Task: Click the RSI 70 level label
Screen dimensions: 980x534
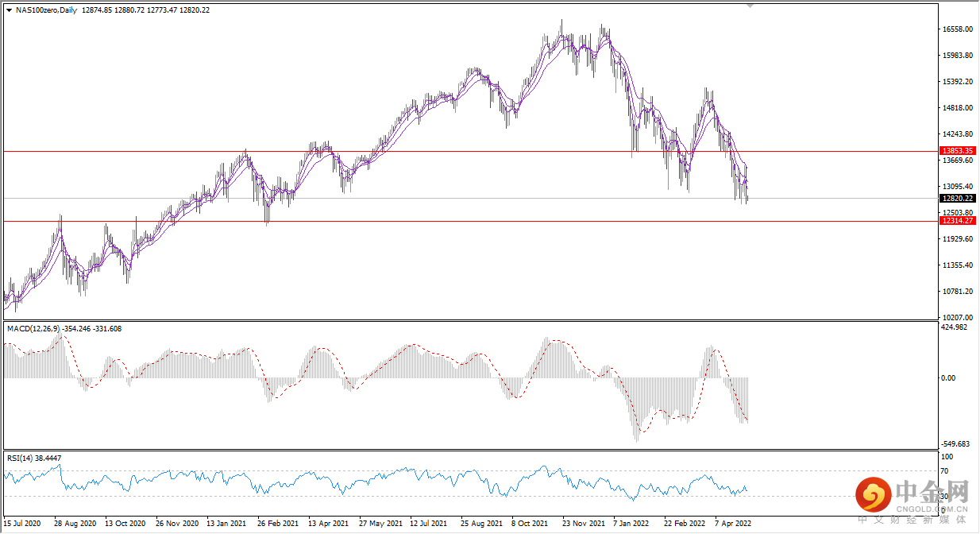Action: (946, 471)
